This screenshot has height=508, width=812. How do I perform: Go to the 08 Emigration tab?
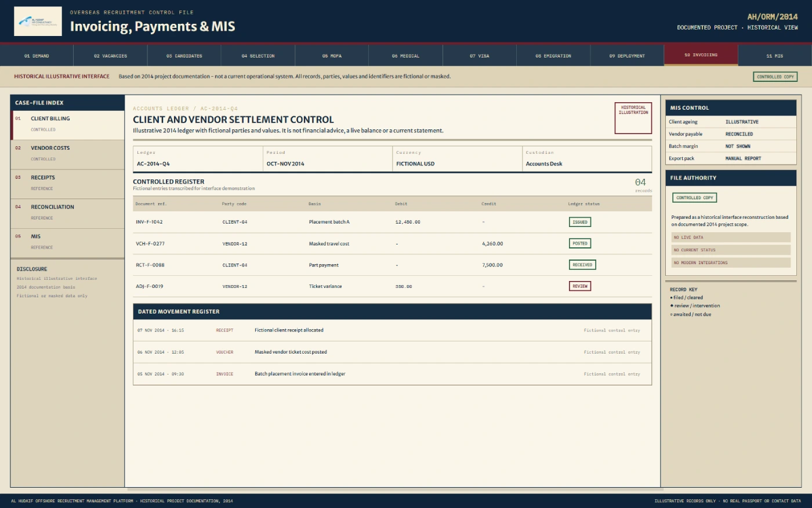coord(553,56)
